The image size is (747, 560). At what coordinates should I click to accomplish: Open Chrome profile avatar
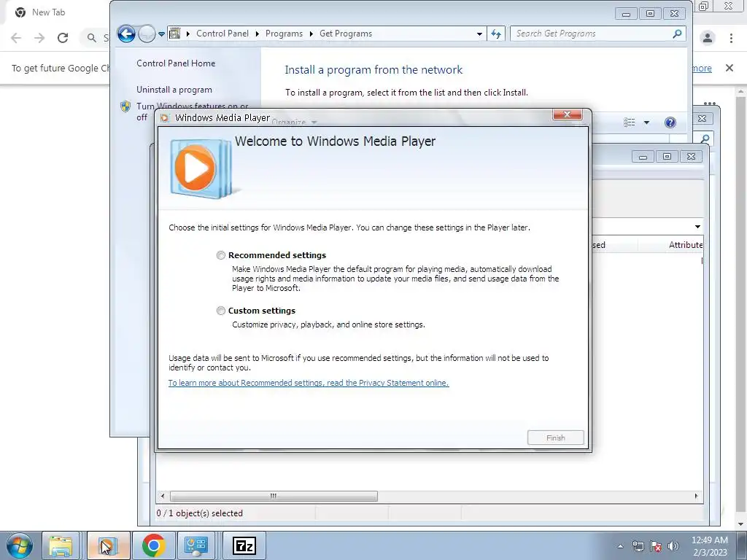708,38
